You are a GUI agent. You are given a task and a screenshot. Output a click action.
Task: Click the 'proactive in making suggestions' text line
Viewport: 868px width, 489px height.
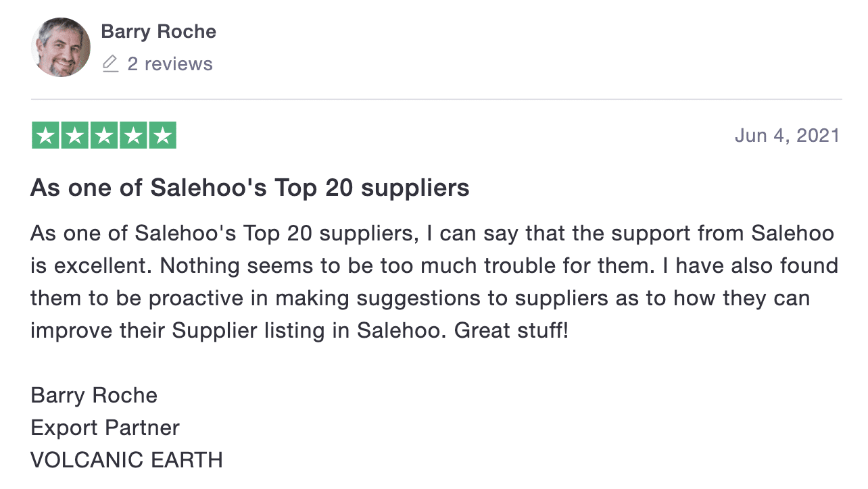coord(420,299)
